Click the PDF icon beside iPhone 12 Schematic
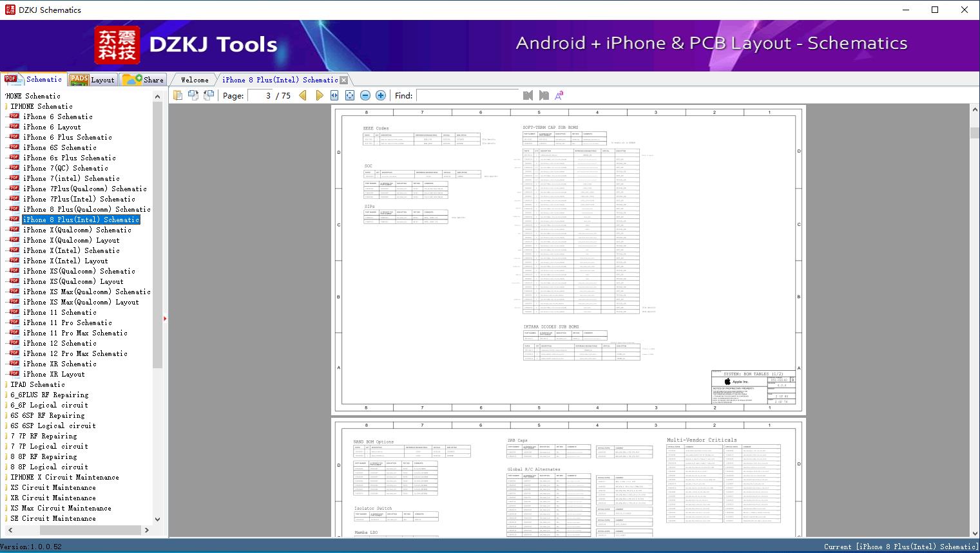The width and height of the screenshot is (980, 553). click(14, 343)
